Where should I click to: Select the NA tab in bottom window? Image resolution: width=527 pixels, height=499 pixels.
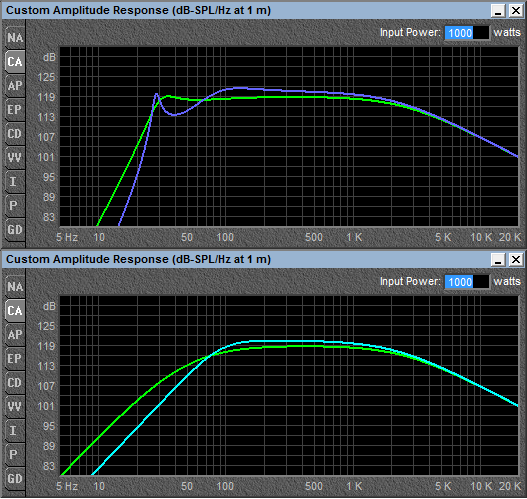[15, 287]
